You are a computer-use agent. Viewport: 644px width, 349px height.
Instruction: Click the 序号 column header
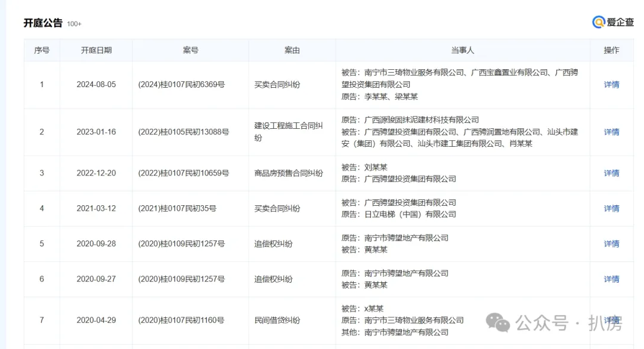(42, 50)
